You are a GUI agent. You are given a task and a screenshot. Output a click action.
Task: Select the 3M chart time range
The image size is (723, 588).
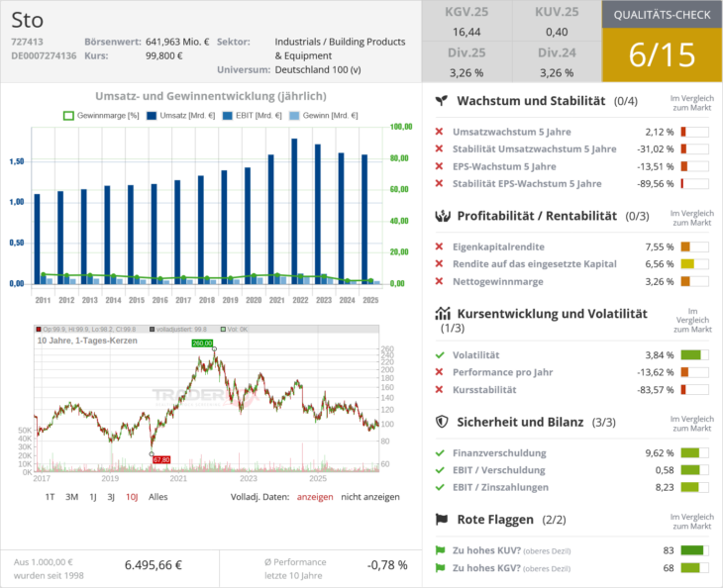pyautogui.click(x=71, y=497)
